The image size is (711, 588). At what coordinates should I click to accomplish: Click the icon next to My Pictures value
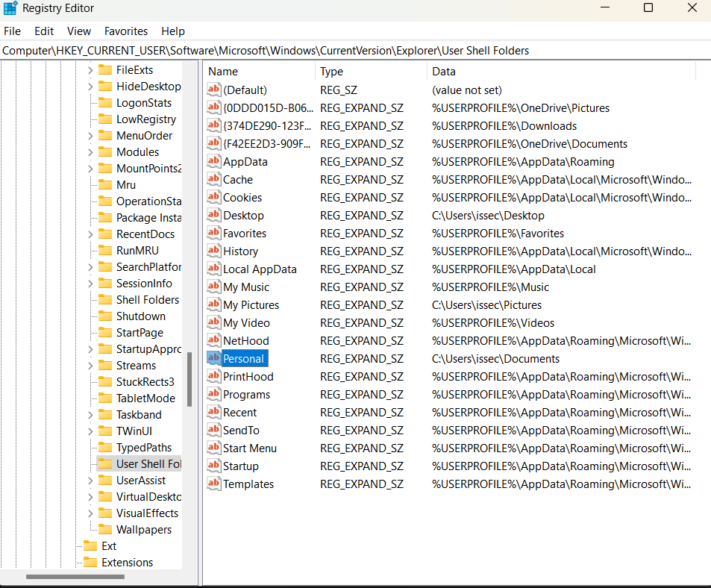[x=213, y=304]
